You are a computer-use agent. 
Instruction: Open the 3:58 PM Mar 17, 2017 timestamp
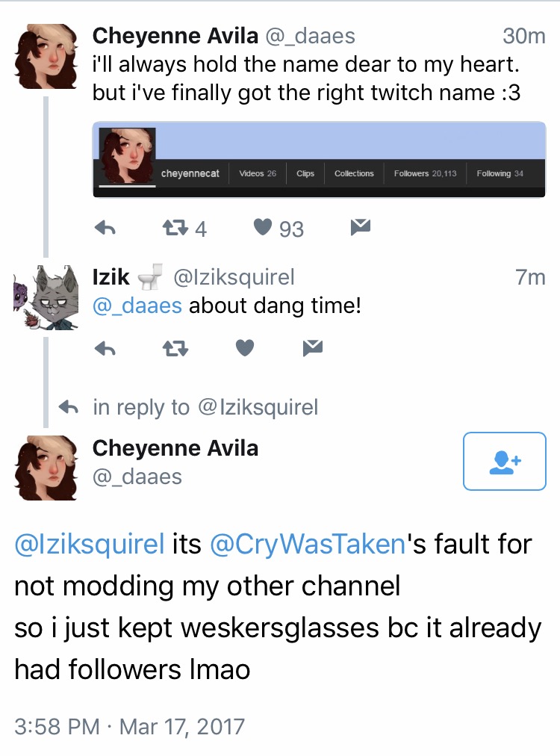pos(130,727)
